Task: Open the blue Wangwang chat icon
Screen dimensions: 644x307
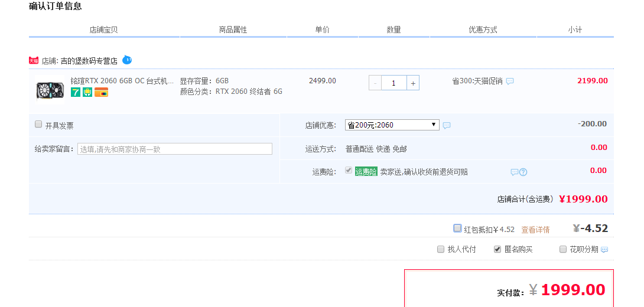Action: pos(127,60)
